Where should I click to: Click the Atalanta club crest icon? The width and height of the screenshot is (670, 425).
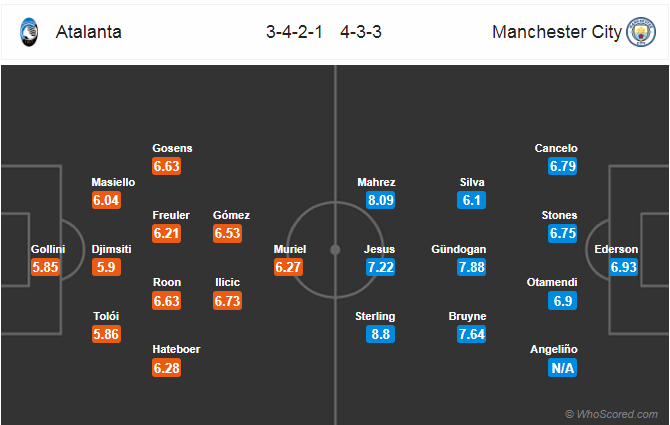29,32
